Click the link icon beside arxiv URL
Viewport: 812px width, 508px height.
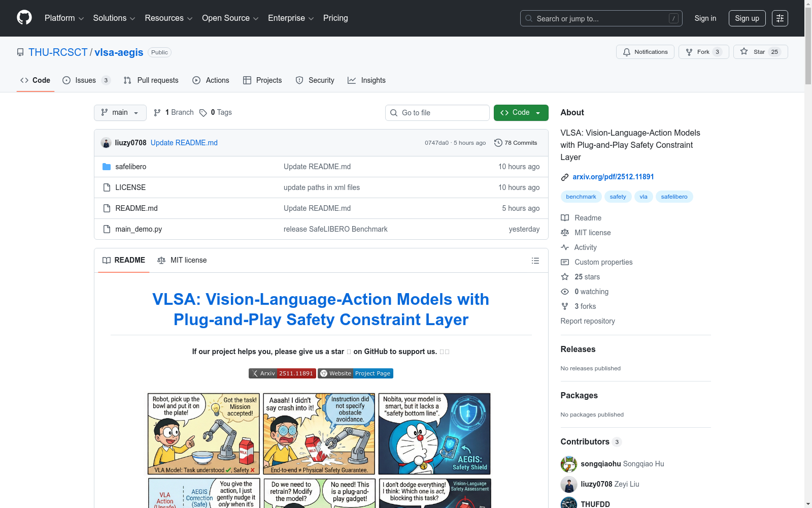pyautogui.click(x=565, y=177)
